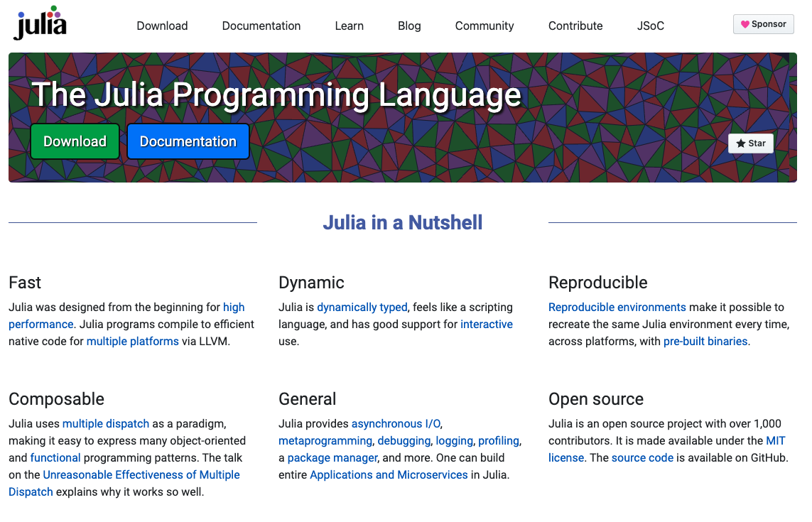Open the package manager link
This screenshot has width=812, height=522.
pyautogui.click(x=332, y=457)
